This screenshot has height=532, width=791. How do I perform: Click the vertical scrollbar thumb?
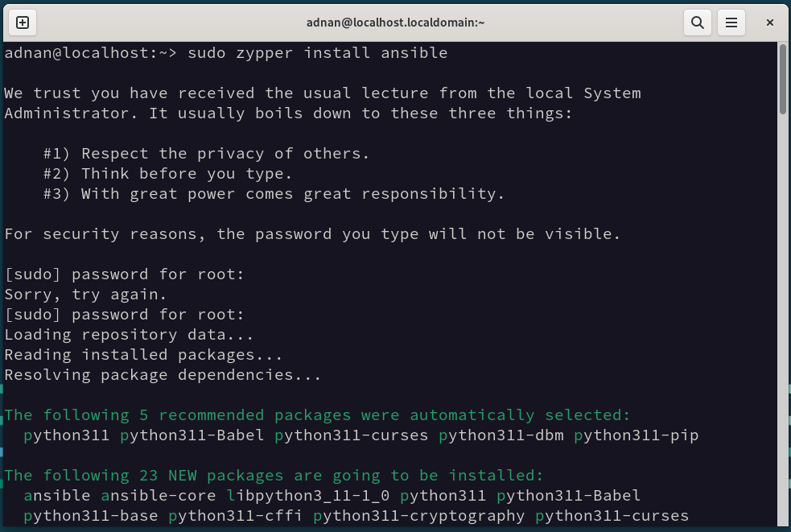(x=782, y=79)
